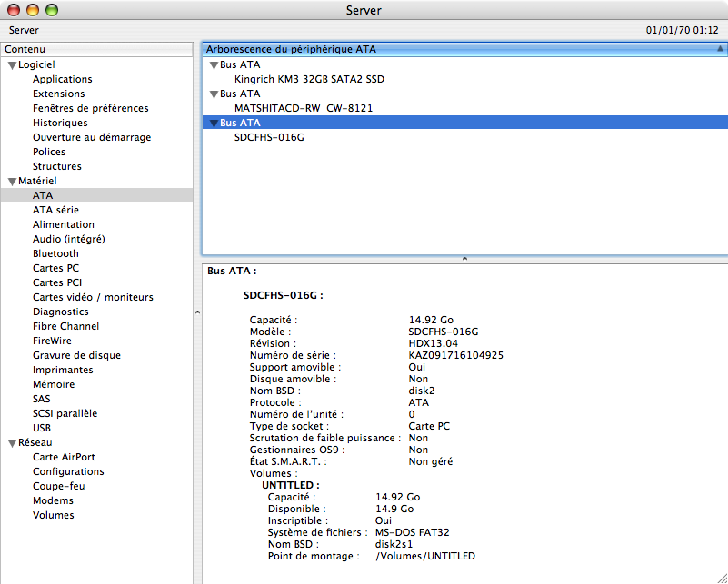The height and width of the screenshot is (584, 728).
Task: Open the Configurations network category
Action: click(68, 471)
